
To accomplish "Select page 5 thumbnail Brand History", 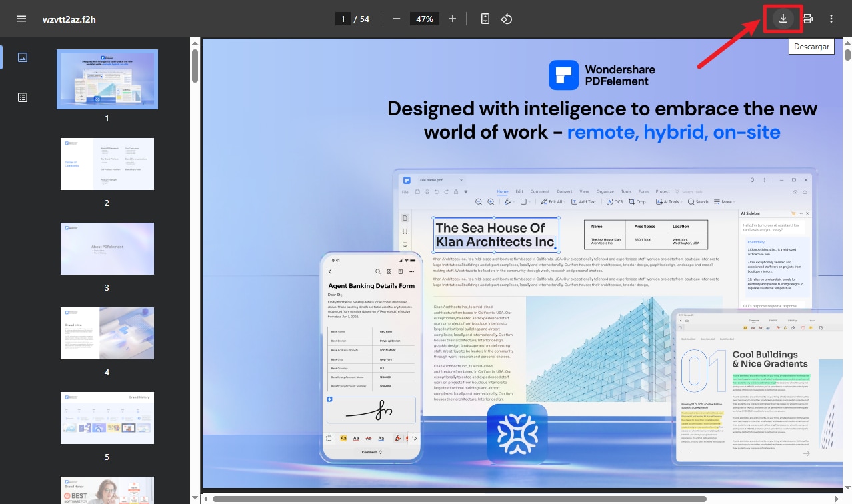I will [107, 418].
